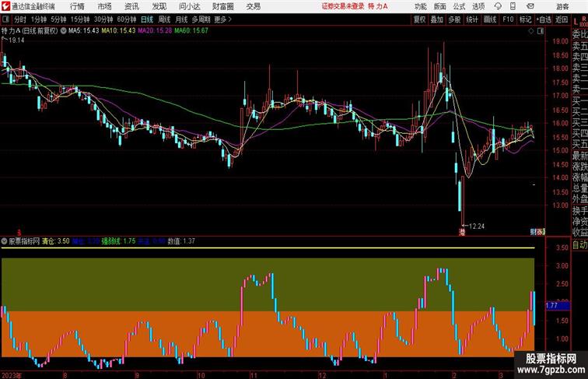Click the MA60: 15.67 label
The width and height of the screenshot is (588, 379).
[191, 31]
